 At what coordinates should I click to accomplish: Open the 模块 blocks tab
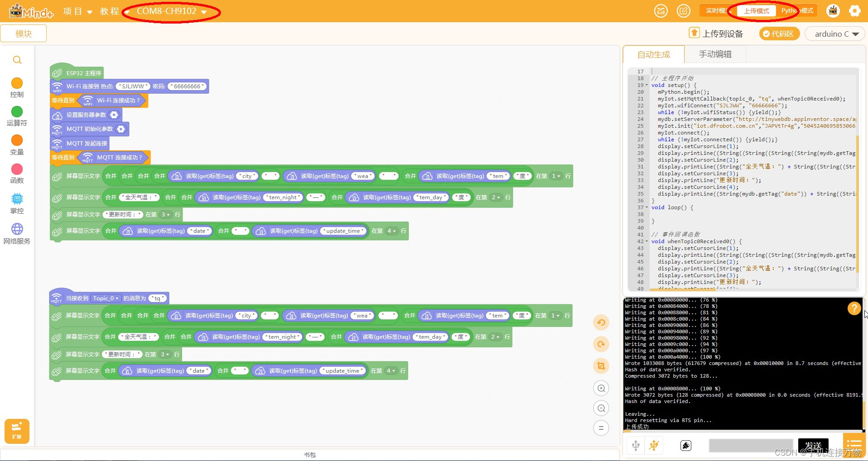(x=24, y=34)
